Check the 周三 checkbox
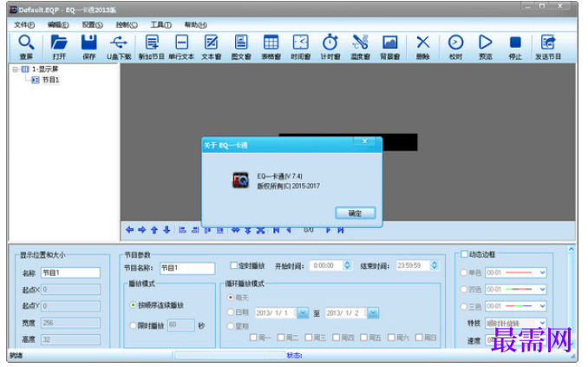 (x=309, y=338)
